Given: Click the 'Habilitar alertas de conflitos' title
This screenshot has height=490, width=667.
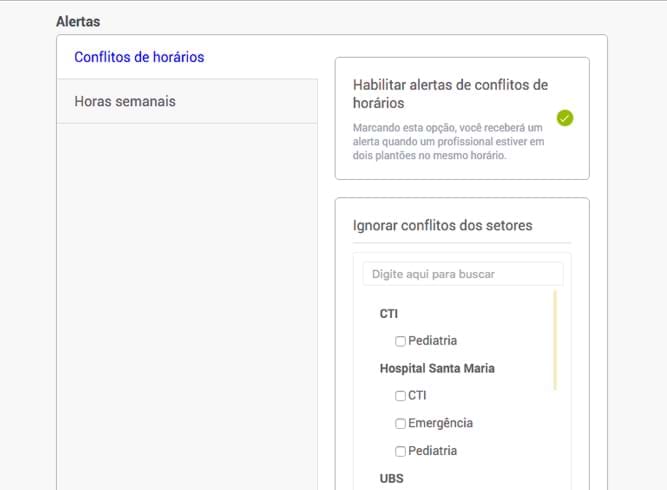Looking at the screenshot, I should 450,94.
